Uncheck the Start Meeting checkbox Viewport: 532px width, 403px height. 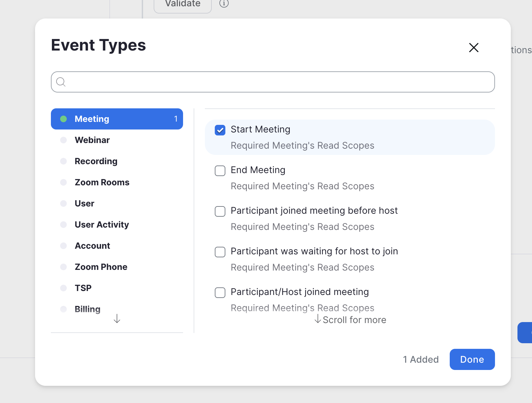220,130
